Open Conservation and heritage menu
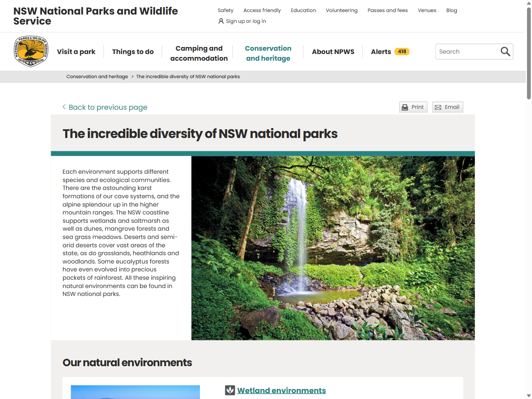This screenshot has height=399, width=532. tap(268, 53)
